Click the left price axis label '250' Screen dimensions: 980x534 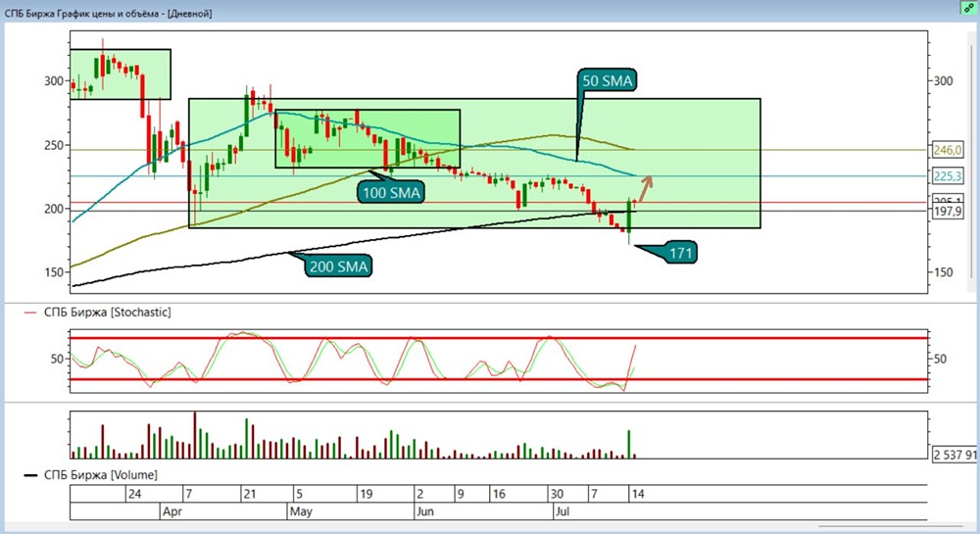tap(53, 145)
